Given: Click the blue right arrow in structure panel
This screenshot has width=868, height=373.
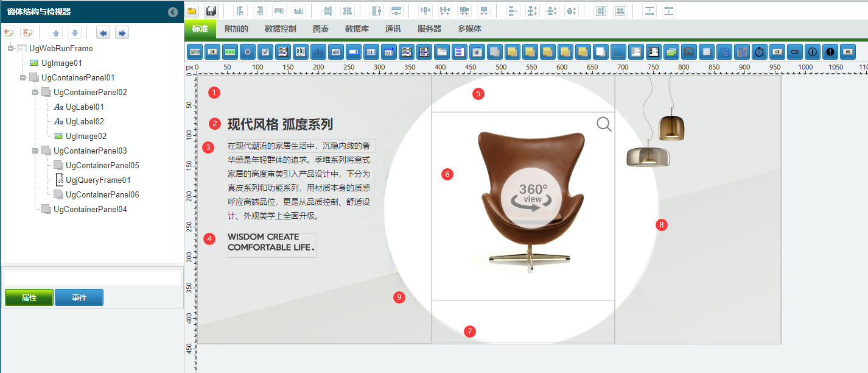Looking at the screenshot, I should [x=122, y=33].
